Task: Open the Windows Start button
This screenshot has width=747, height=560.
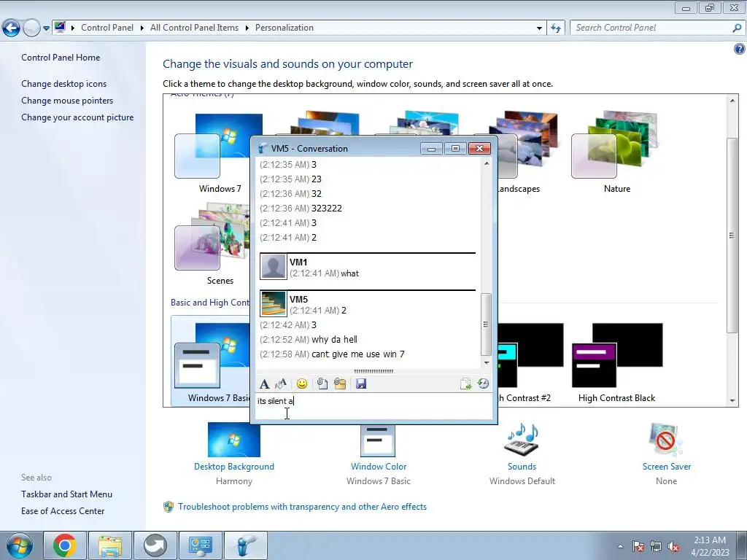Action: (19, 545)
